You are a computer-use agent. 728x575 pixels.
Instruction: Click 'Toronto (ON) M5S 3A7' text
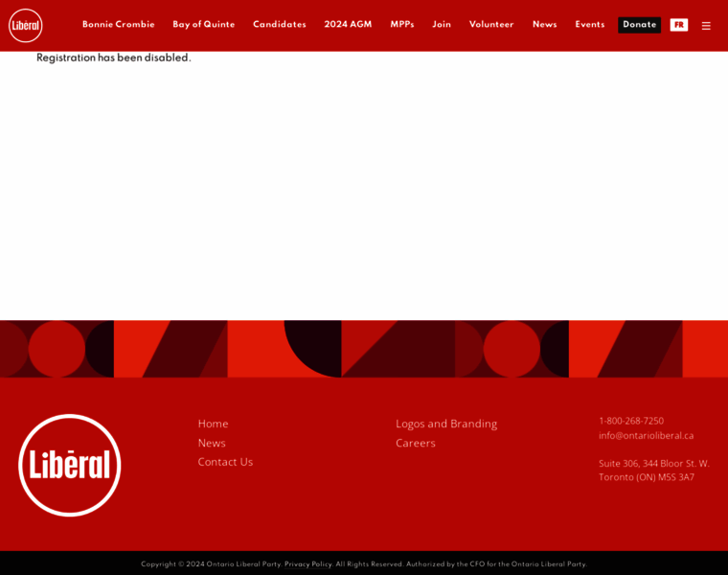647,477
